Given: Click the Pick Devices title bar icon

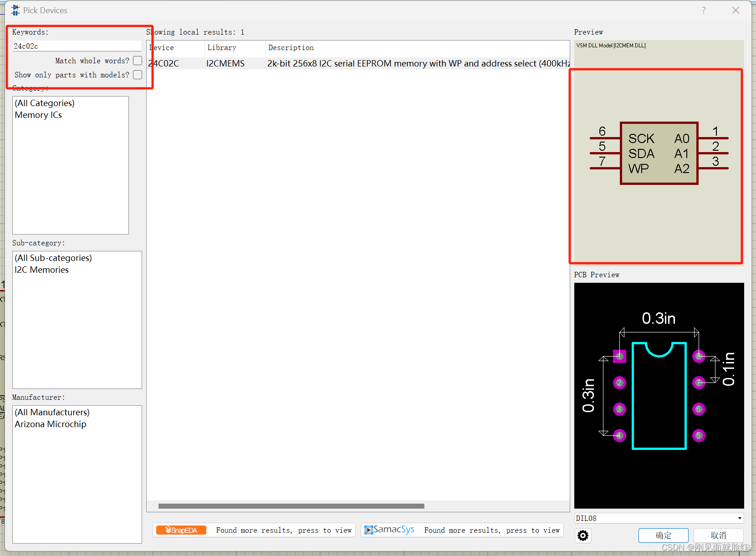Looking at the screenshot, I should [15, 10].
